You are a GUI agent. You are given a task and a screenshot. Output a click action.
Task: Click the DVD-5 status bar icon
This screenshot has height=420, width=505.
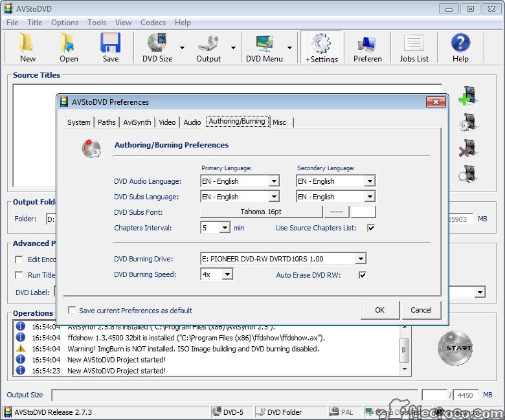216,412
